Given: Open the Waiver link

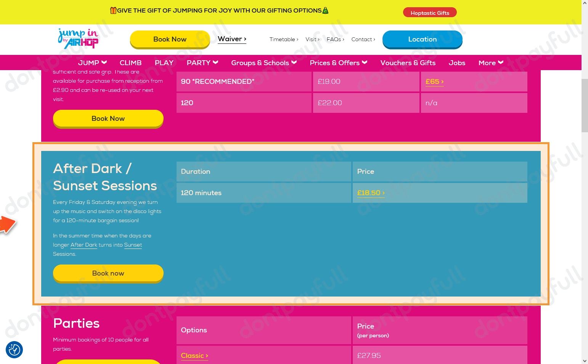Looking at the screenshot, I should point(231,39).
